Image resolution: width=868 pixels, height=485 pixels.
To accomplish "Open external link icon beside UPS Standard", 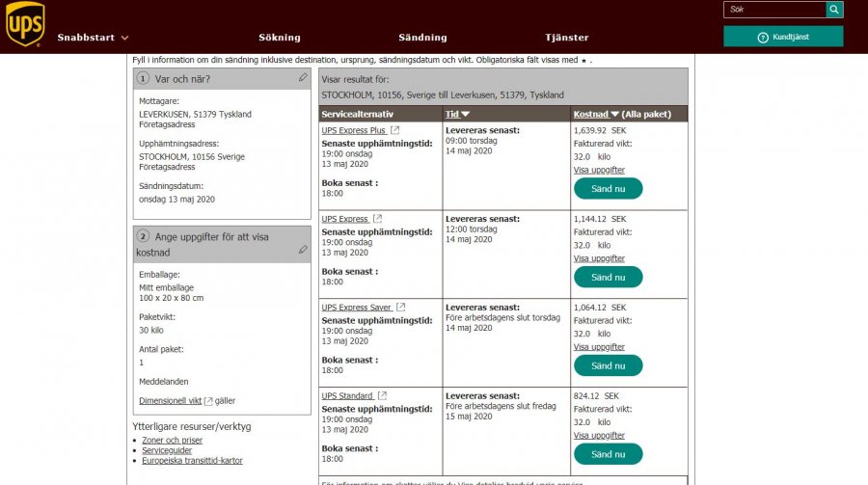I will pyautogui.click(x=382, y=395).
